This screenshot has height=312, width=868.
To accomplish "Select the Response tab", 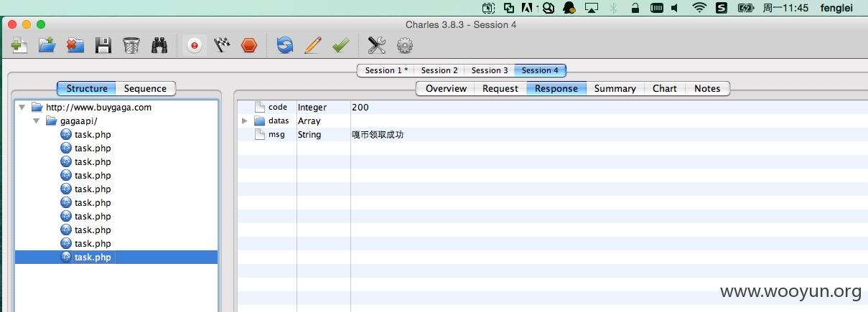I will (x=556, y=88).
